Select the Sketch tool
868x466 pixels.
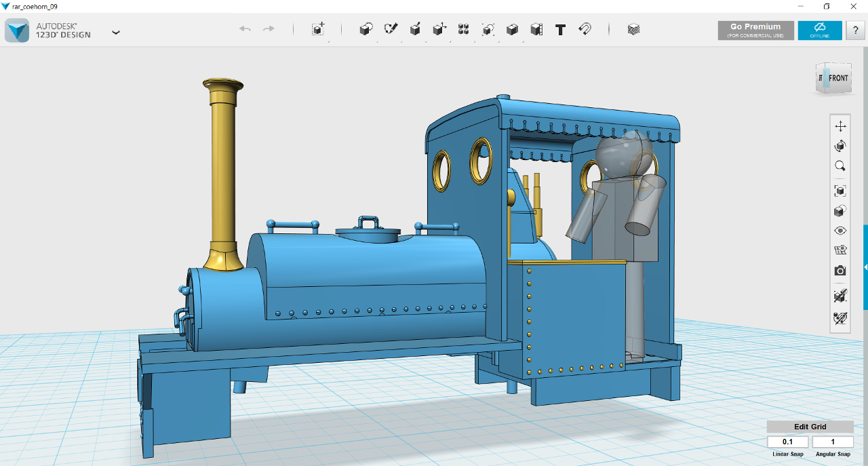click(x=391, y=29)
